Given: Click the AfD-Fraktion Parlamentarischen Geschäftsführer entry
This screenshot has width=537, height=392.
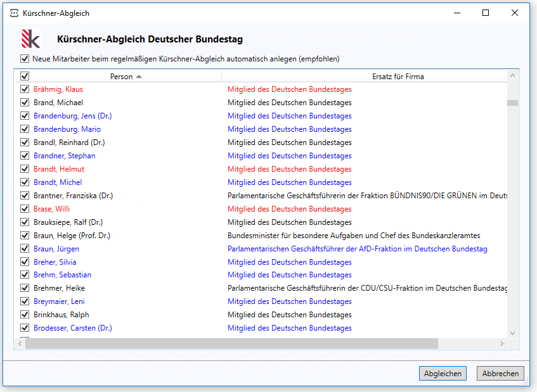Looking at the screenshot, I should click(x=357, y=249).
